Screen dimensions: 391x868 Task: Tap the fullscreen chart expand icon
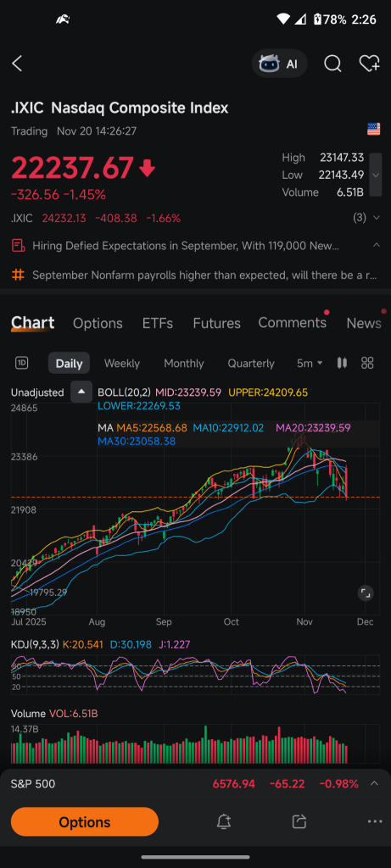(x=365, y=593)
